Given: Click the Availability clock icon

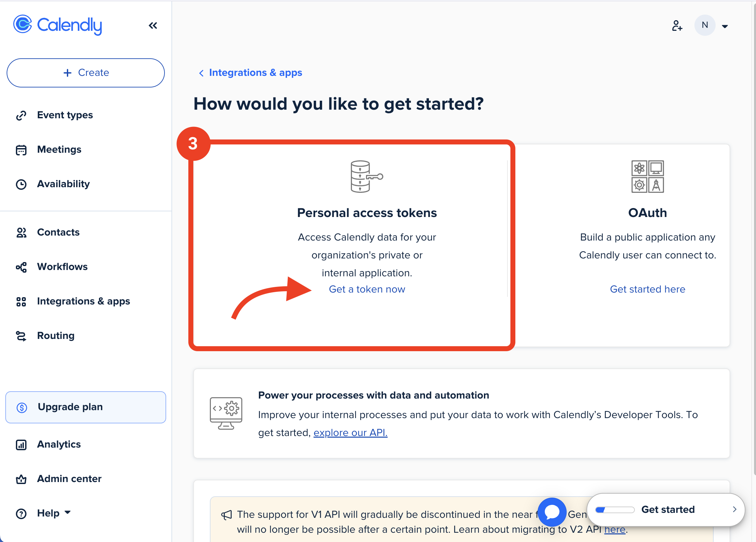Looking at the screenshot, I should coord(21,185).
